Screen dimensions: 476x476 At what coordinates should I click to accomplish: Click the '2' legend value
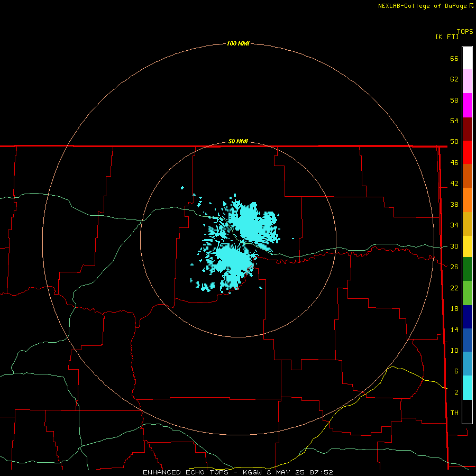tap(456, 392)
